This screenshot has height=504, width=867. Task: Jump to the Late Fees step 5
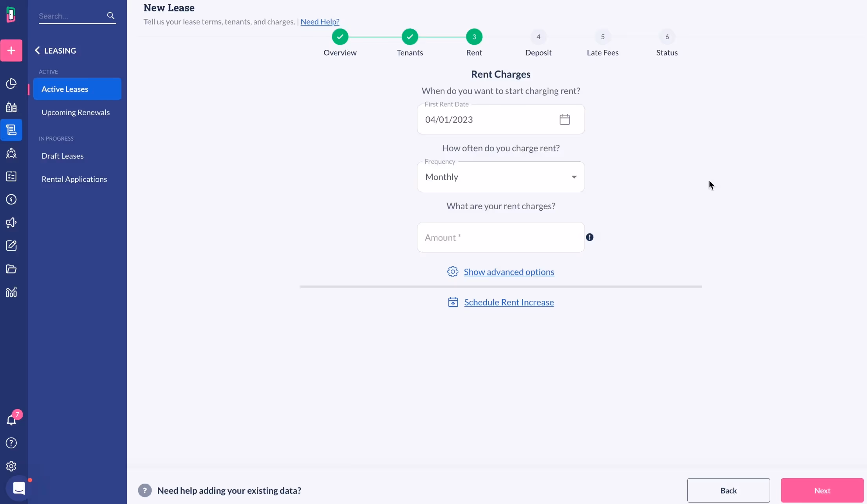tap(603, 43)
